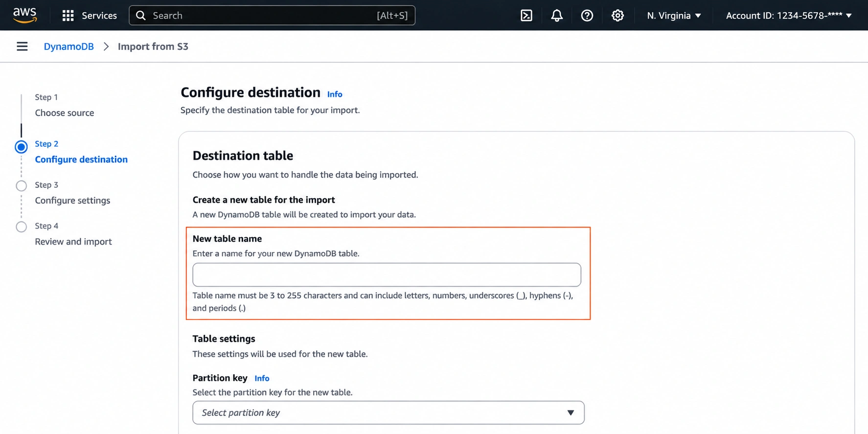Screen dimensions: 868x434
Task: Open the Services menu
Action: click(99, 16)
